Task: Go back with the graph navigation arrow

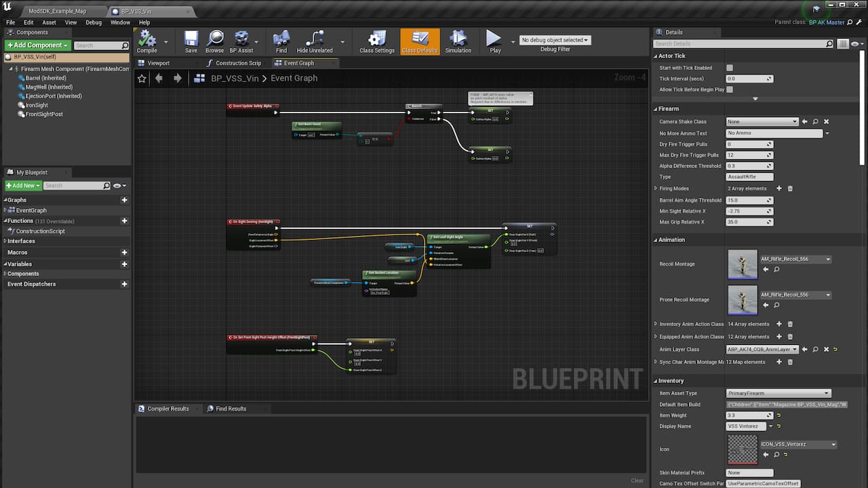Action: point(159,78)
